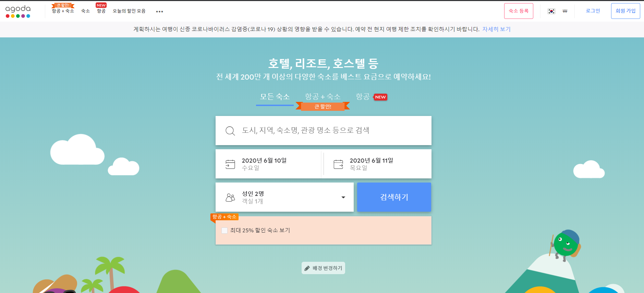This screenshot has width=644, height=293.
Task: Open check-in date 2020년 6월 10일 picker
Action: point(268,164)
